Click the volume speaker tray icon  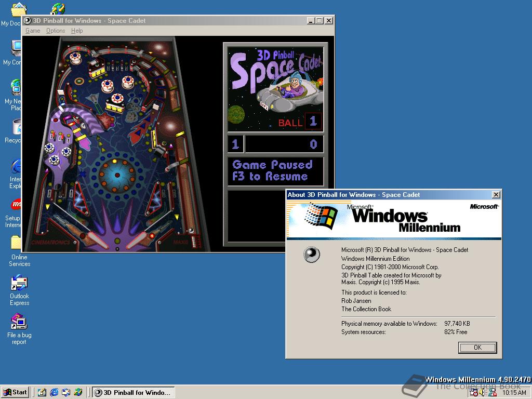coord(483,393)
